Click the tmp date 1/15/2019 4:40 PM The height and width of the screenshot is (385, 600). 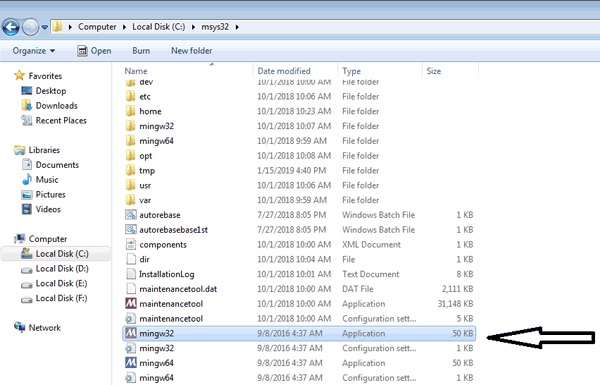click(x=292, y=170)
